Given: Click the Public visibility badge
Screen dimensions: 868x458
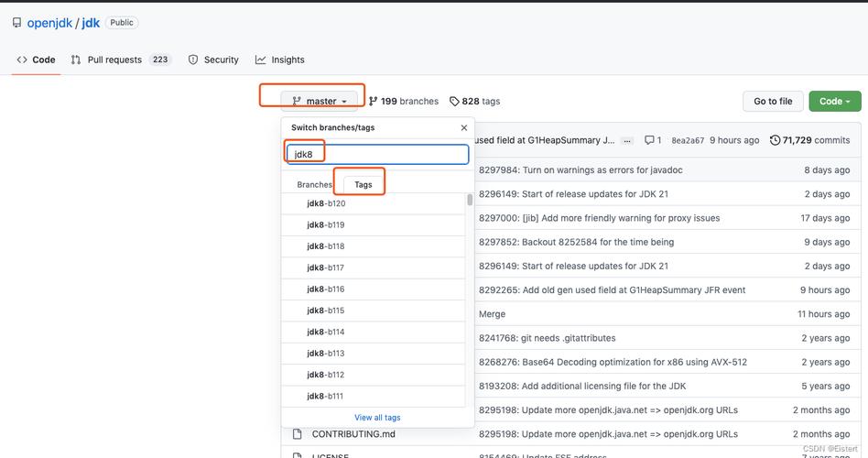Looking at the screenshot, I should [121, 23].
